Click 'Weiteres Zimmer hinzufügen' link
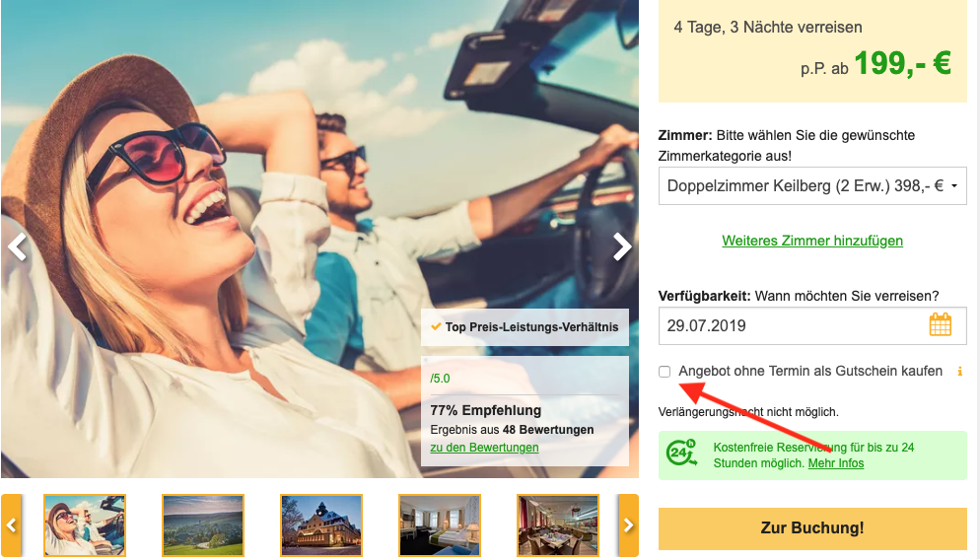The width and height of the screenshot is (980, 559). (x=812, y=241)
